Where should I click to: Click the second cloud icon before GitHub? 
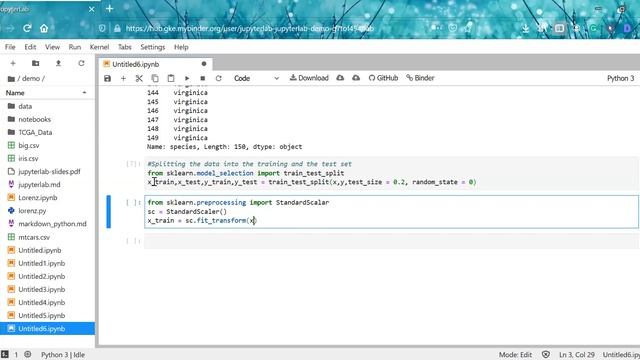coord(356,78)
